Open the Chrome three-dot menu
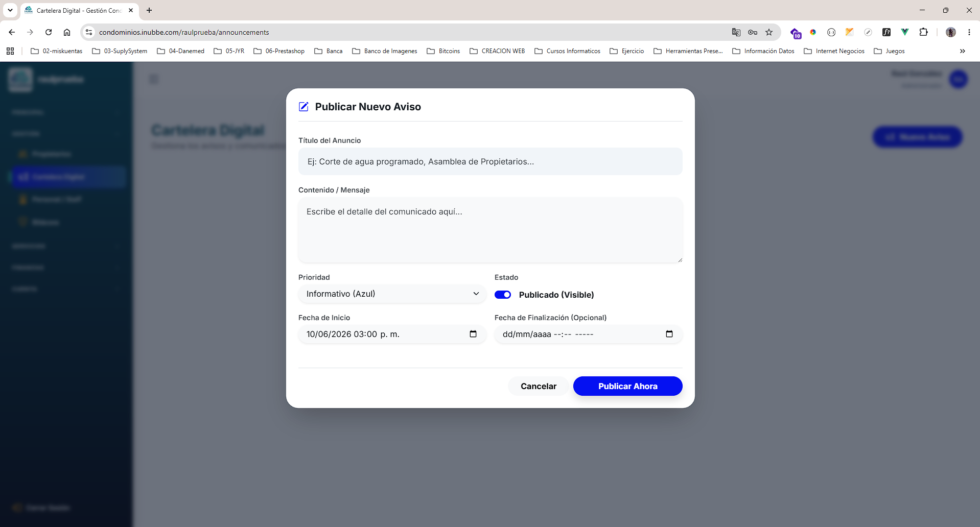 click(969, 32)
